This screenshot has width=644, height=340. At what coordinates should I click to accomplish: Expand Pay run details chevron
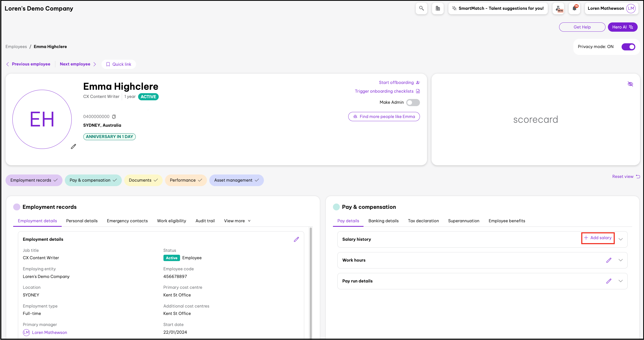pos(621,281)
